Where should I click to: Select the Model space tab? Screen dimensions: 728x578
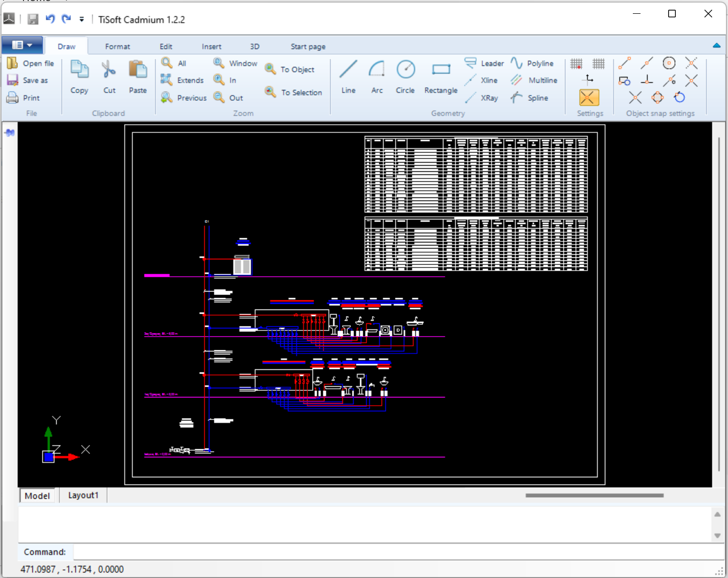click(x=37, y=496)
